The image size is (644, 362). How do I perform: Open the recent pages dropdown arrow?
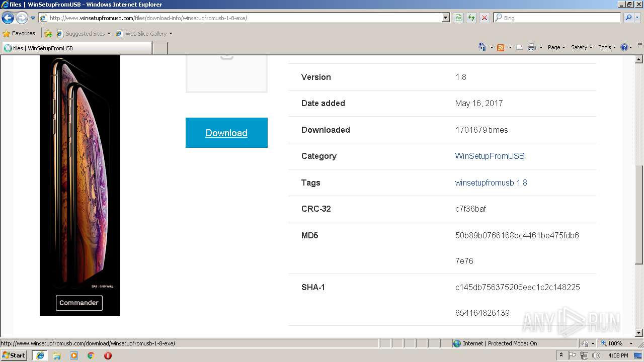[x=33, y=18]
